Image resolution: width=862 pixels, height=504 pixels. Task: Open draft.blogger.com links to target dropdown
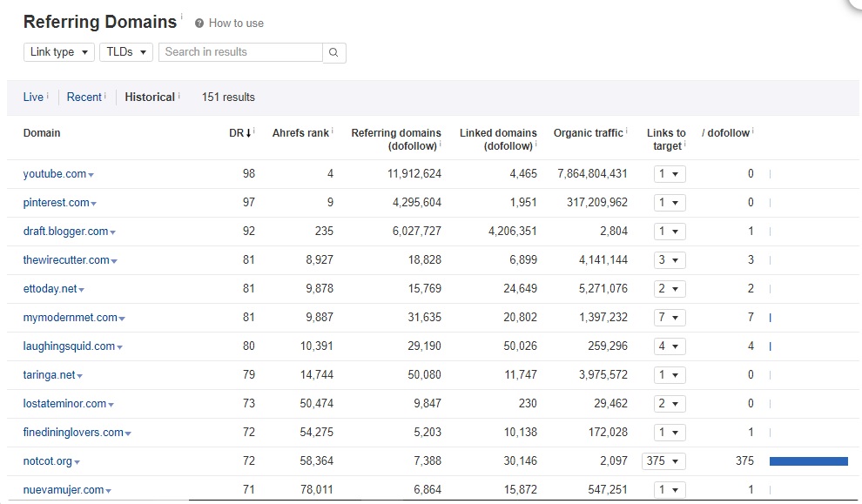(x=669, y=232)
